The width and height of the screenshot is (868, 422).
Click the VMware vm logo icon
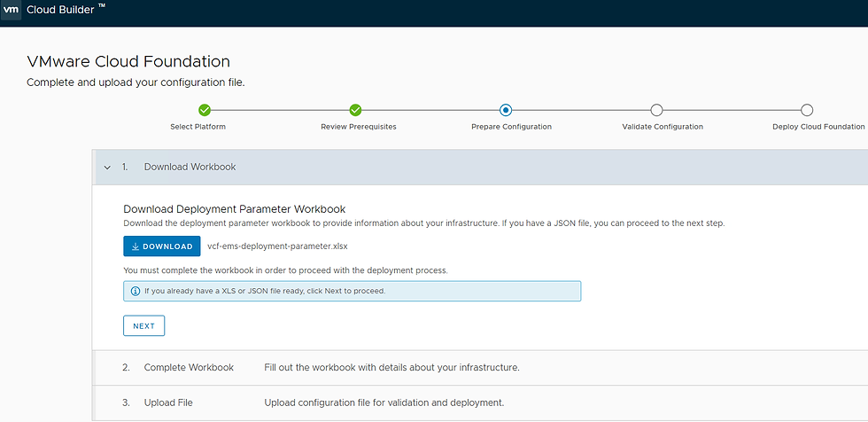pos(12,10)
